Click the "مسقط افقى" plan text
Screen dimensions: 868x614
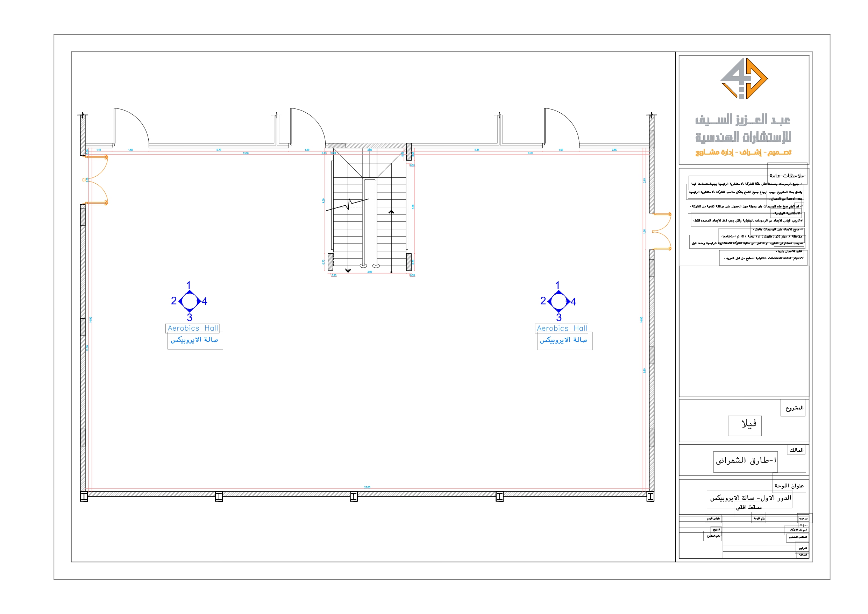(749, 507)
